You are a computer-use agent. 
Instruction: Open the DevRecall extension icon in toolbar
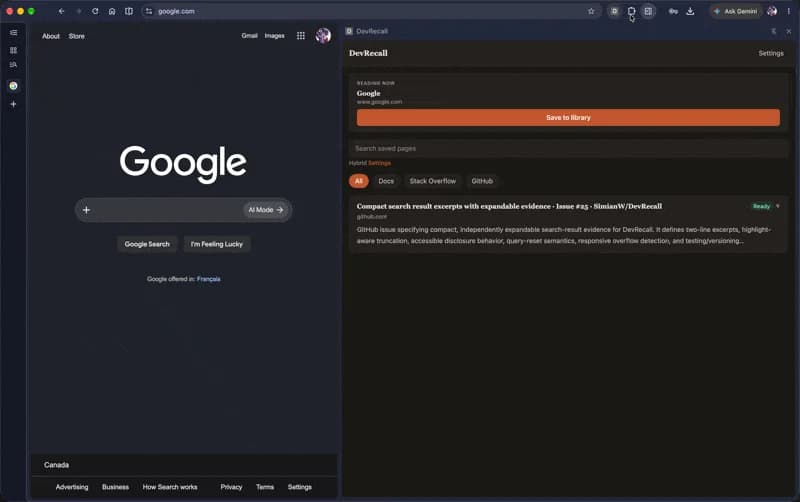click(x=614, y=11)
